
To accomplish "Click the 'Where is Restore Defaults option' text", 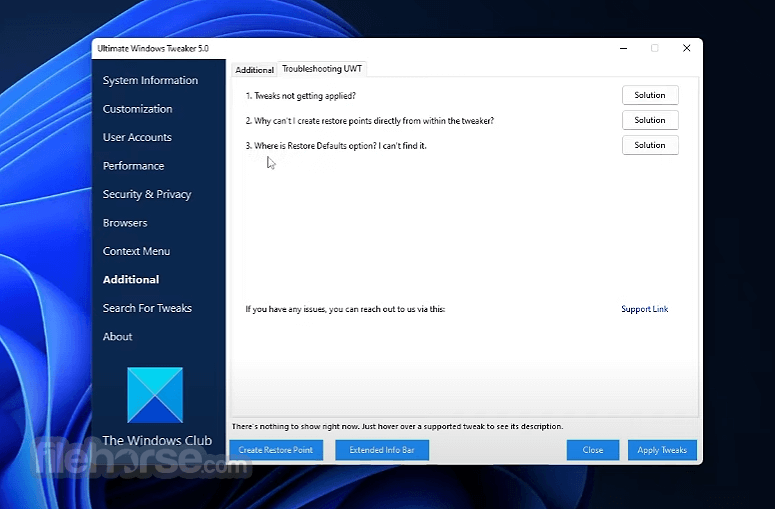I will [336, 146].
